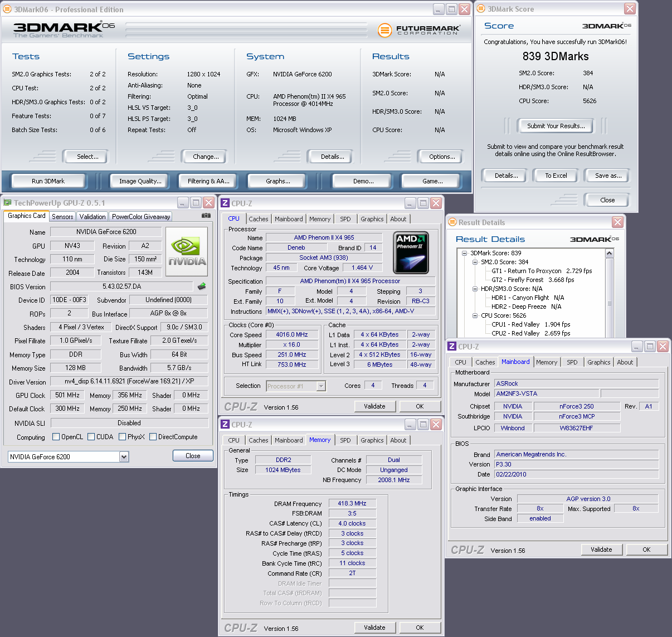The image size is (672, 637).
Task: Click Close button in 3DMark Score window
Action: click(x=607, y=200)
